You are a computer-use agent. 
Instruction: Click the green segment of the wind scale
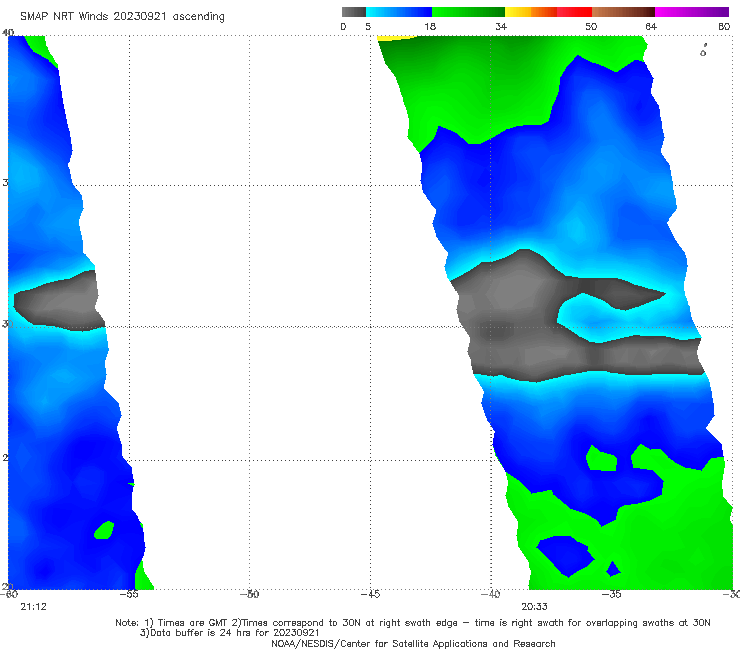[x=468, y=12]
